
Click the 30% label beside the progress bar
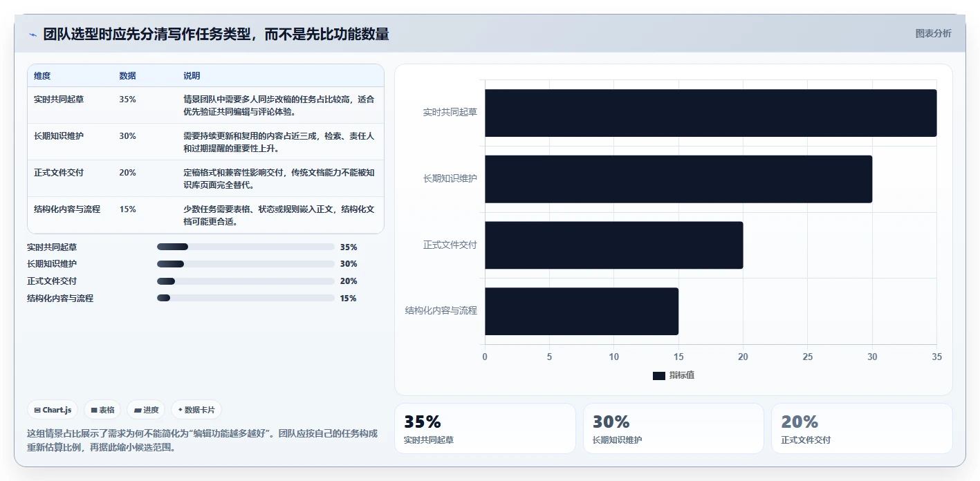[349, 264]
